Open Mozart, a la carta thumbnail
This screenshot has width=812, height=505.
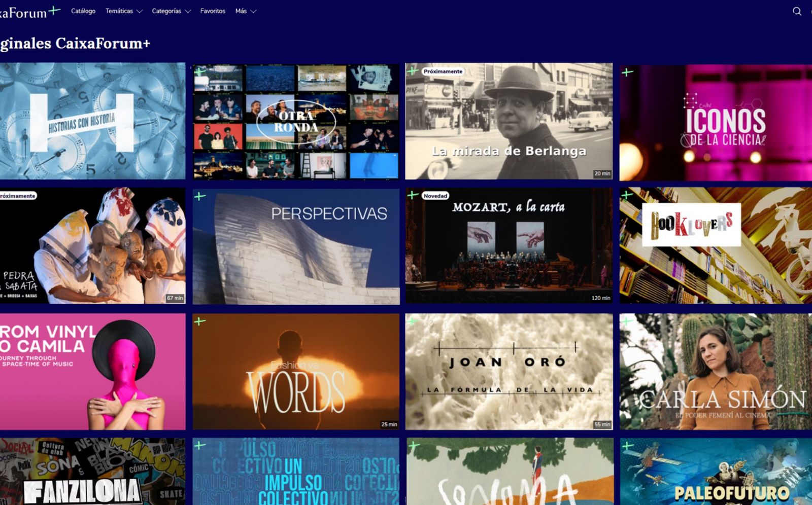coord(509,246)
